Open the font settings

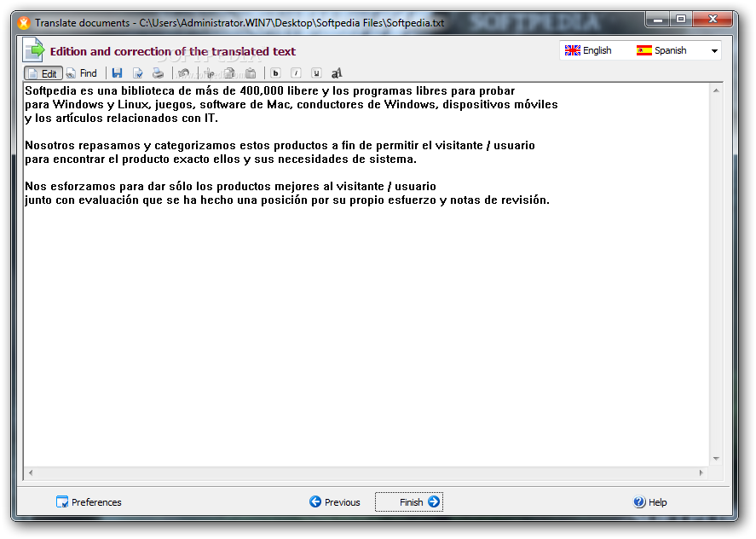(337, 73)
